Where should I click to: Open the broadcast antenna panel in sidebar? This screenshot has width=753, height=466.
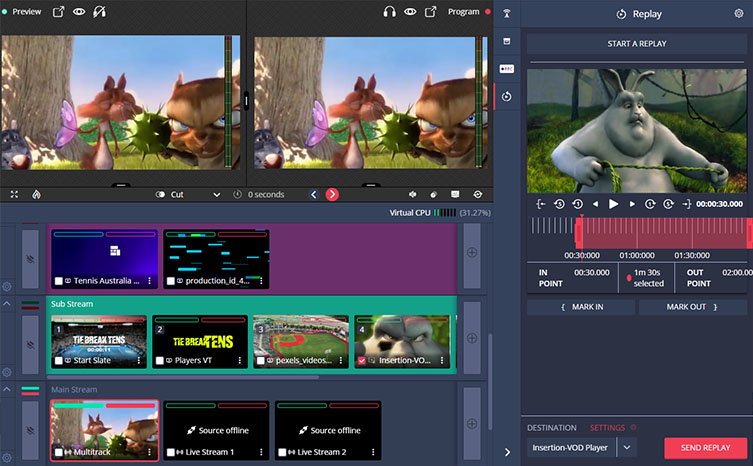(507, 13)
